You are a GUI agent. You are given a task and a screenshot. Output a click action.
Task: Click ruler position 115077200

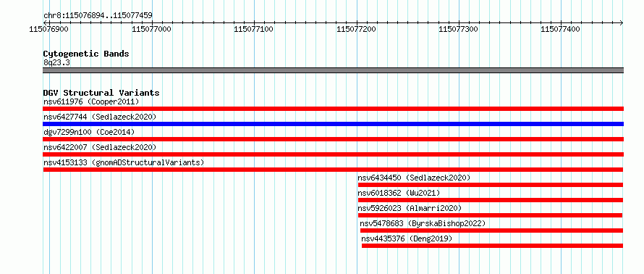(x=357, y=29)
